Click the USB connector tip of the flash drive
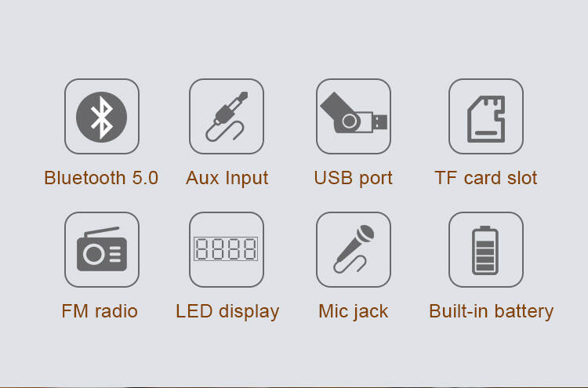This screenshot has width=588, height=388. click(x=380, y=121)
